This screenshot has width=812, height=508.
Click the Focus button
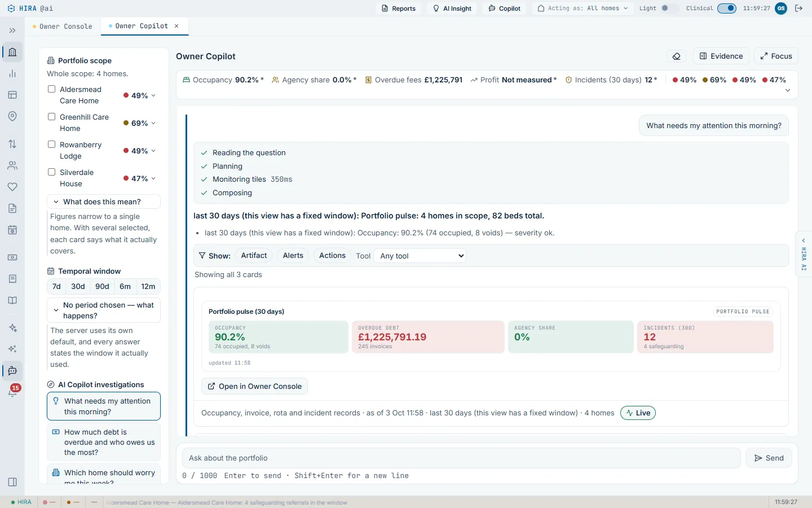pos(776,56)
